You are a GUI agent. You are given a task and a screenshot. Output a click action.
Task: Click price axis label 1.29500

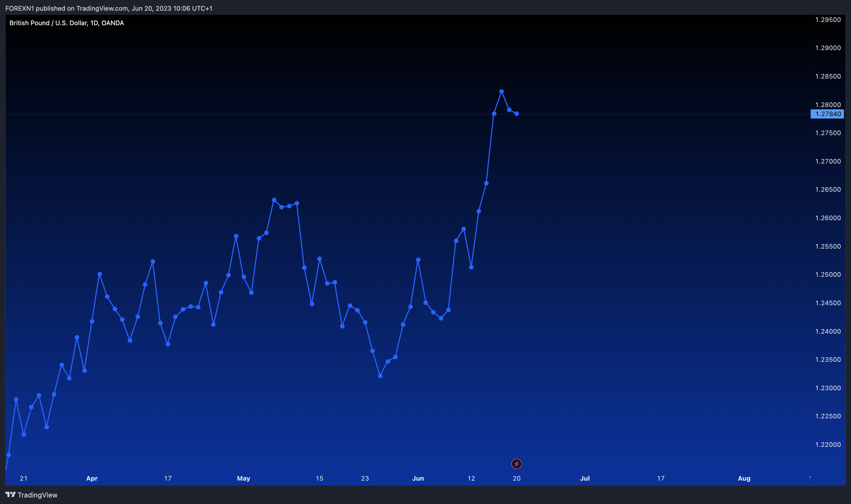tap(828, 20)
